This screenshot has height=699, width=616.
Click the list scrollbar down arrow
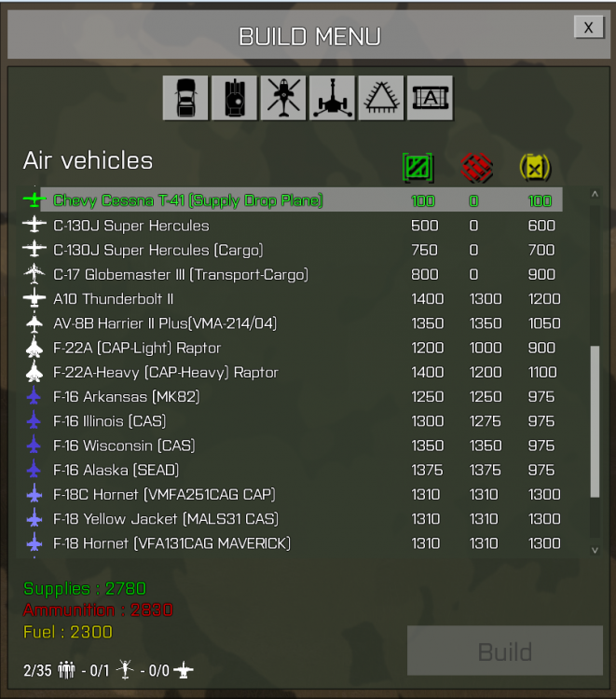(x=595, y=550)
